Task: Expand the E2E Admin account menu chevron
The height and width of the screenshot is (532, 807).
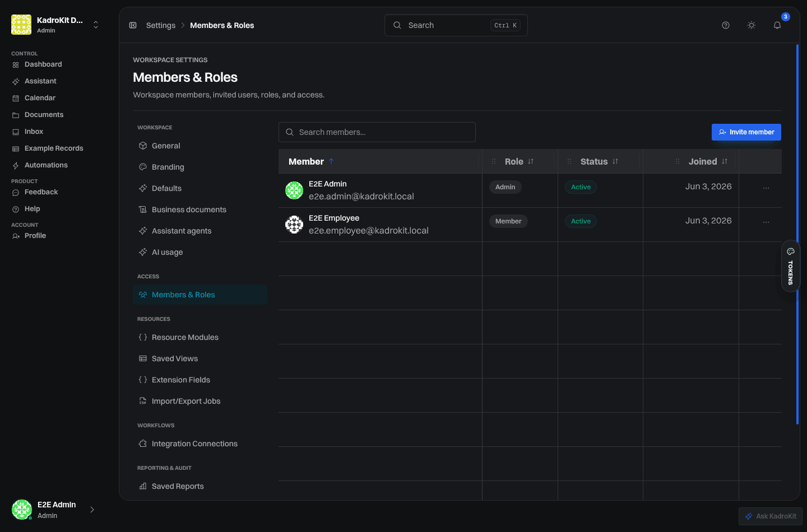Action: [x=92, y=510]
